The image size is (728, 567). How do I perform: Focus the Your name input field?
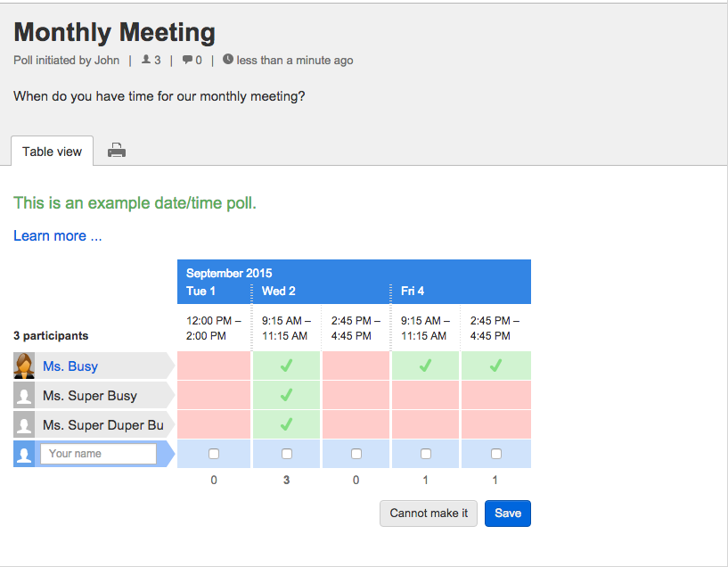click(98, 454)
